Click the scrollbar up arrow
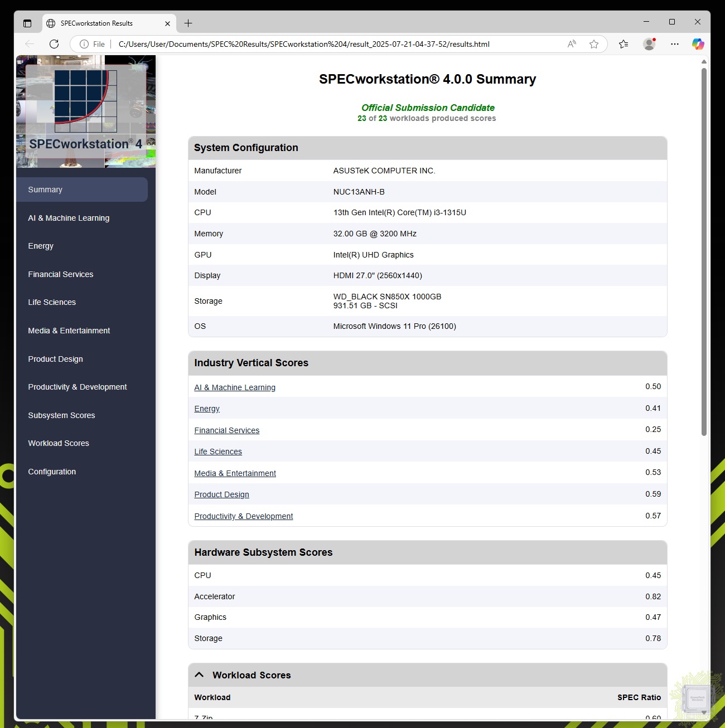 click(x=704, y=61)
